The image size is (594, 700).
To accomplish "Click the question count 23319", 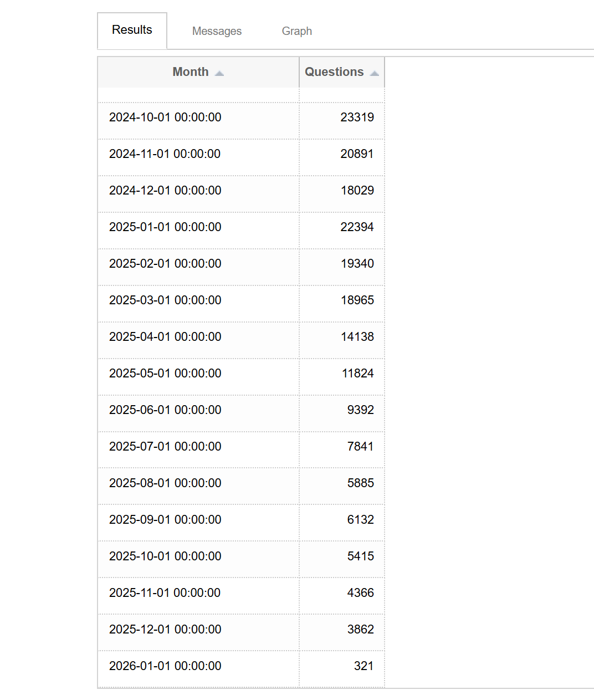I will click(x=357, y=117).
